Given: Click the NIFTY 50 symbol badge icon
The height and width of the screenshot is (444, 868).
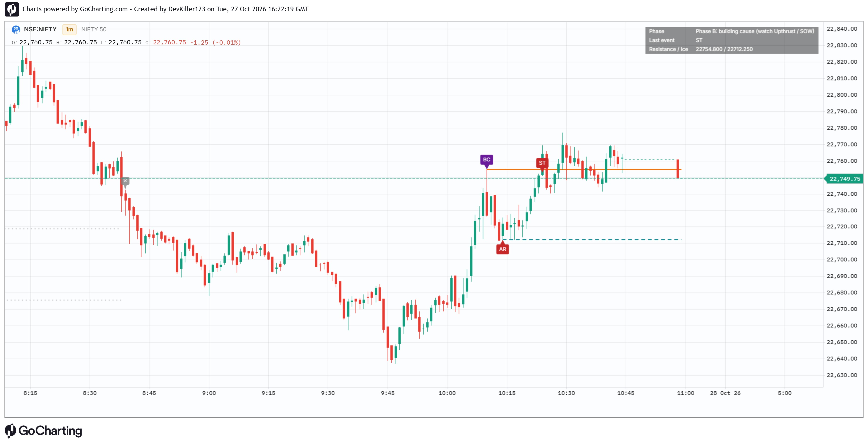Looking at the screenshot, I should [x=16, y=29].
